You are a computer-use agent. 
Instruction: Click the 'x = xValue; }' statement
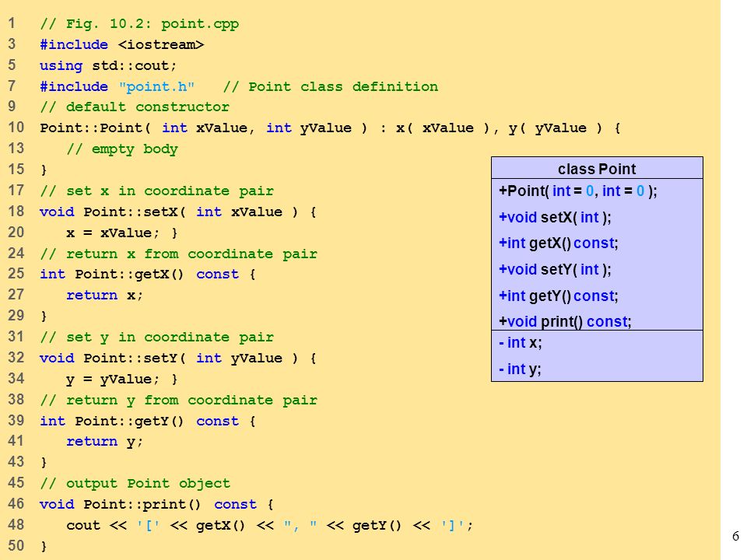point(122,233)
